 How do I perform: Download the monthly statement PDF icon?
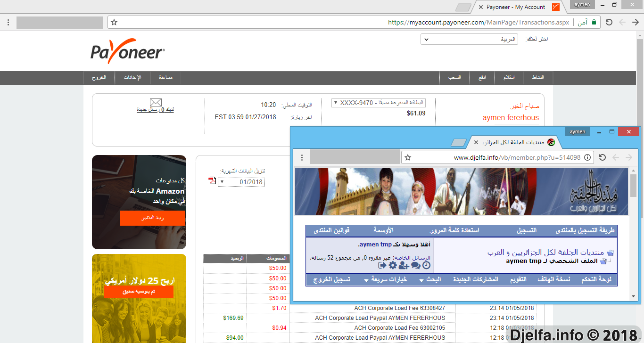(212, 181)
